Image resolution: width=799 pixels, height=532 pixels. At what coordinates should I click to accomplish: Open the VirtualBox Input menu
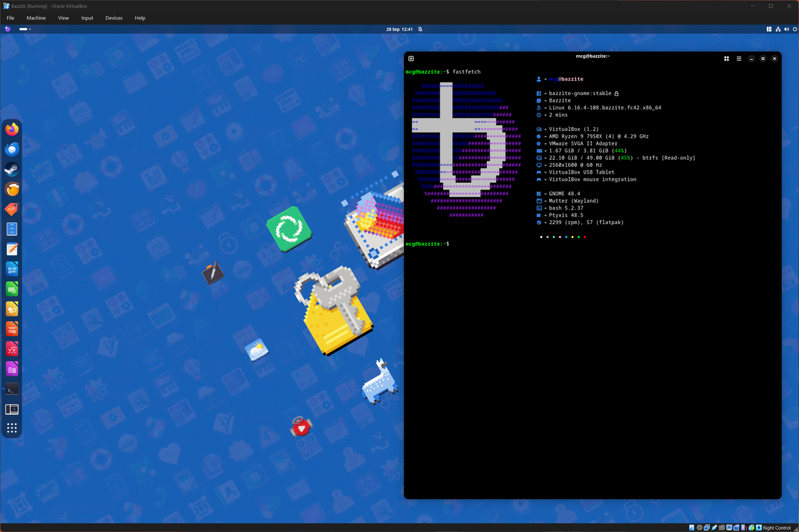(87, 18)
